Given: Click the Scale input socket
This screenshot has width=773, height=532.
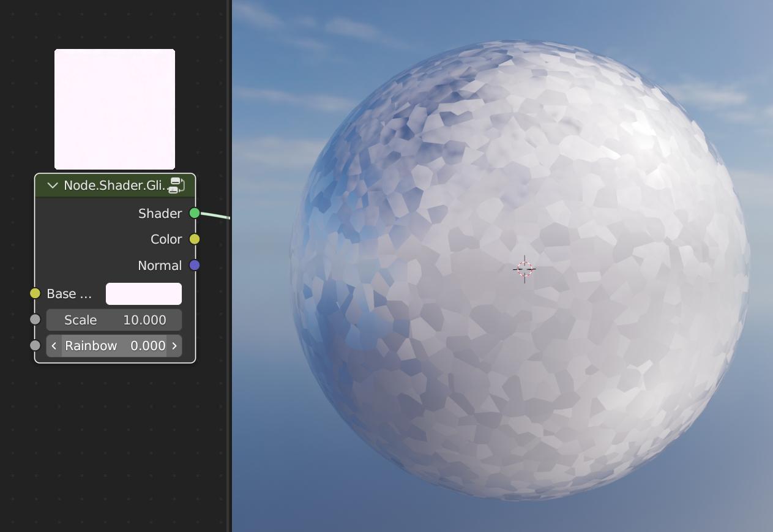Looking at the screenshot, I should coord(35,320).
